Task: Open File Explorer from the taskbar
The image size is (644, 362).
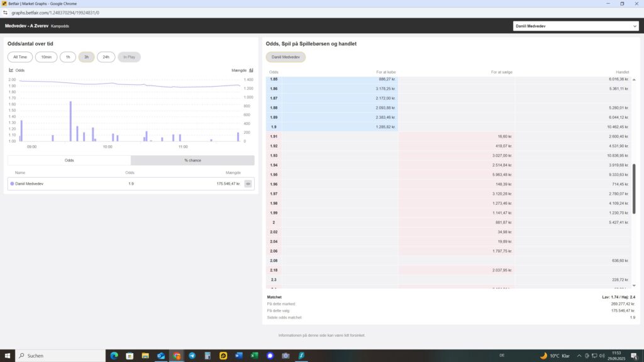Action: pyautogui.click(x=145, y=356)
